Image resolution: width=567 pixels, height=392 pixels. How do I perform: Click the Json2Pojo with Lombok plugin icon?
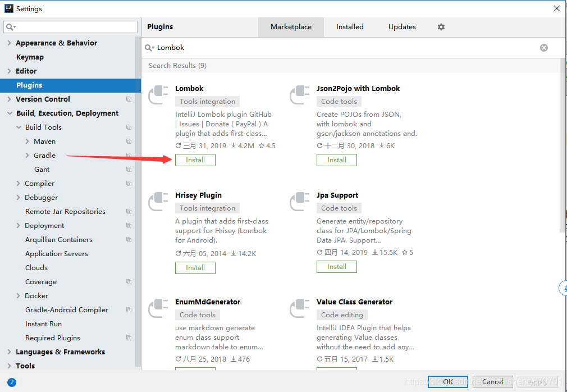point(300,95)
